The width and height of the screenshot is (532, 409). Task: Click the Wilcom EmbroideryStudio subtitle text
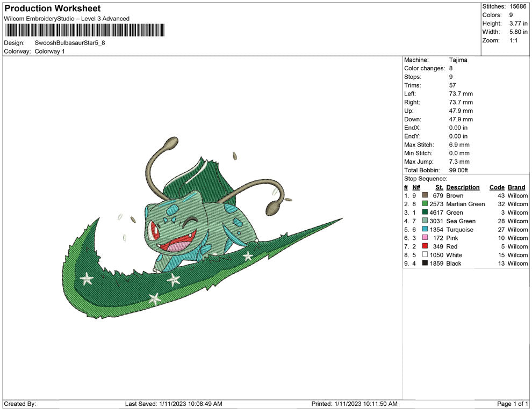click(67, 19)
